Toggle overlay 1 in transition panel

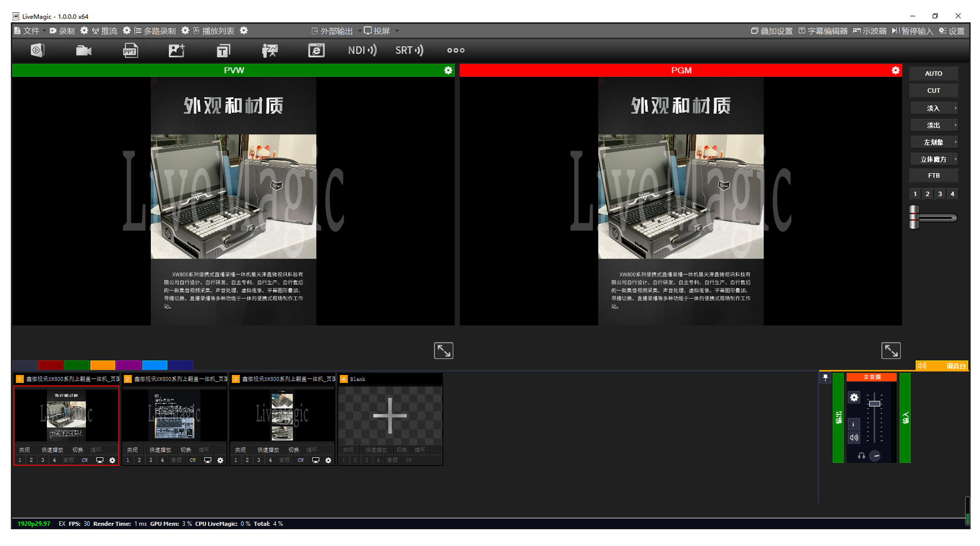pos(915,194)
